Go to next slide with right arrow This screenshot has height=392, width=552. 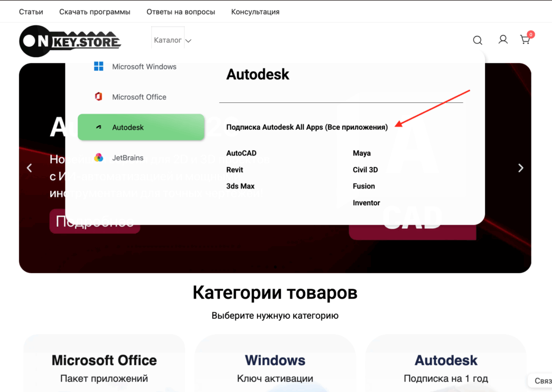point(520,168)
